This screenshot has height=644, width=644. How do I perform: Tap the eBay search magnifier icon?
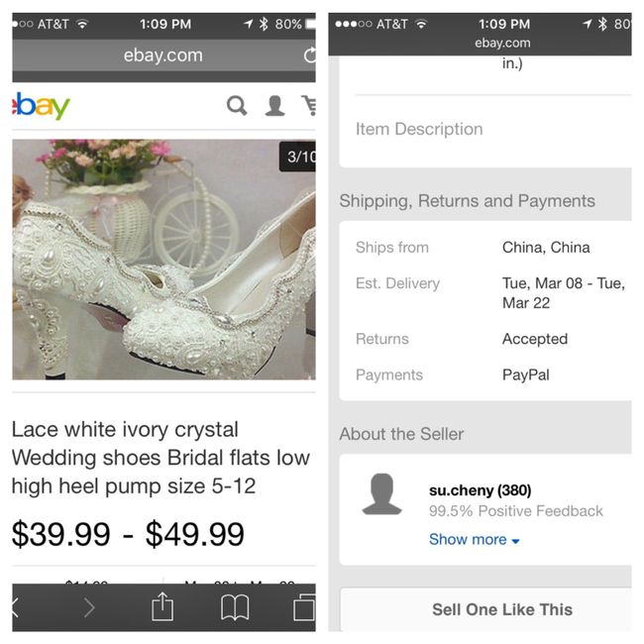(237, 105)
